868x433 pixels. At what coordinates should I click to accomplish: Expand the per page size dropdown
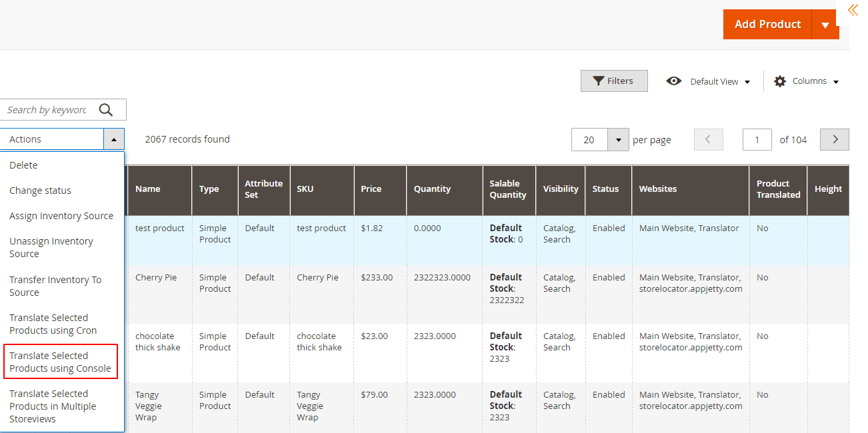click(618, 140)
